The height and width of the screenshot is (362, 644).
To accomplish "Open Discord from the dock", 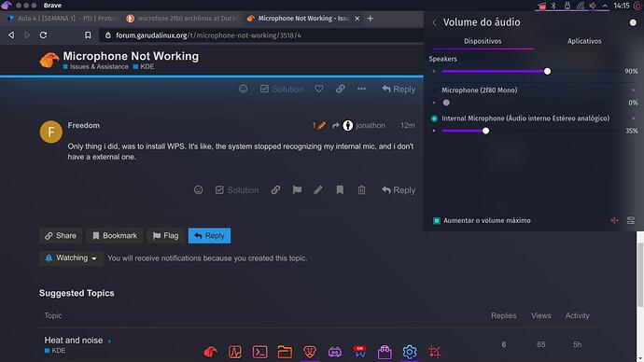I will click(x=335, y=352).
